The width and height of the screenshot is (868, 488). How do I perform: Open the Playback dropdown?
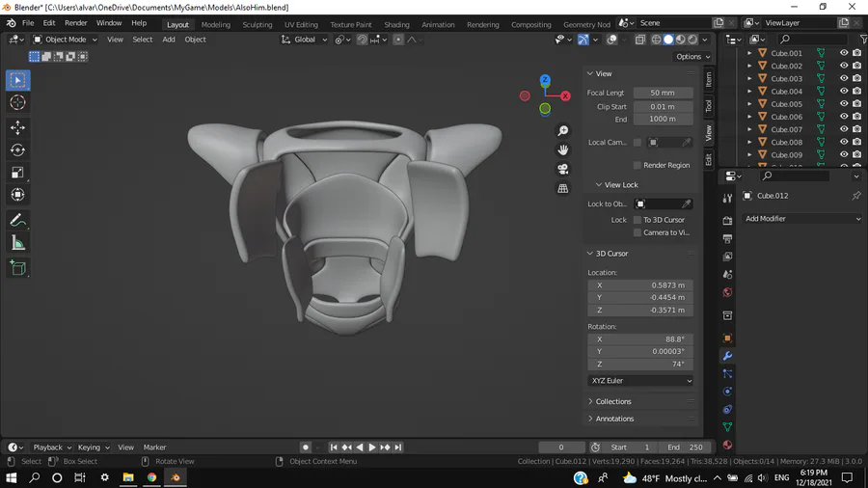coord(52,447)
